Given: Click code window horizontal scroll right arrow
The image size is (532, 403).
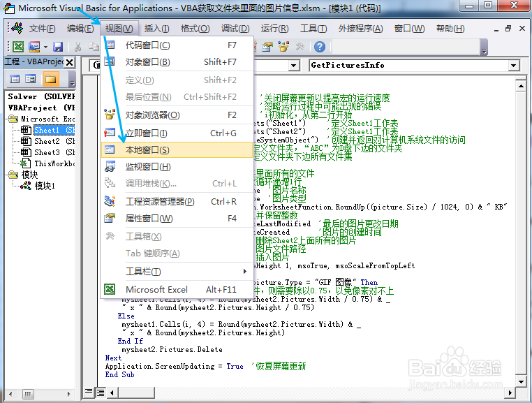Looking at the screenshot, I should coord(510,393).
